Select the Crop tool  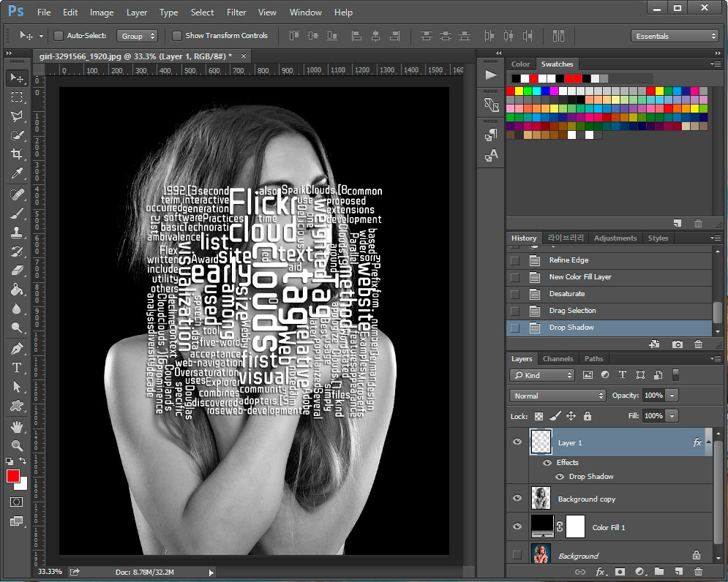point(17,154)
